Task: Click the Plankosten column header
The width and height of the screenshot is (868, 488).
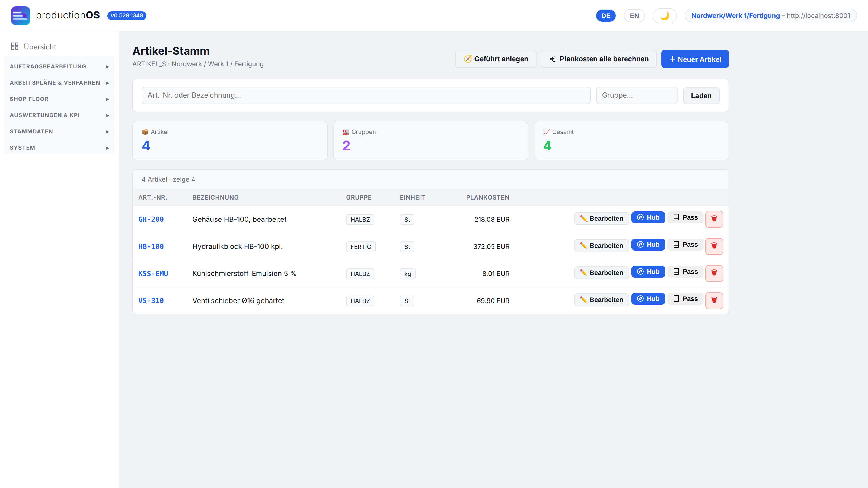Action: click(x=488, y=197)
